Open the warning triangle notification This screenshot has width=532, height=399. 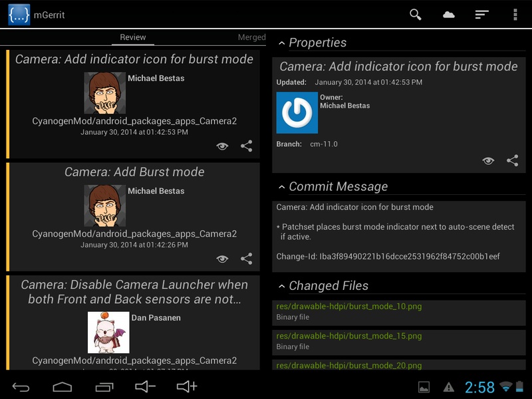click(x=448, y=387)
